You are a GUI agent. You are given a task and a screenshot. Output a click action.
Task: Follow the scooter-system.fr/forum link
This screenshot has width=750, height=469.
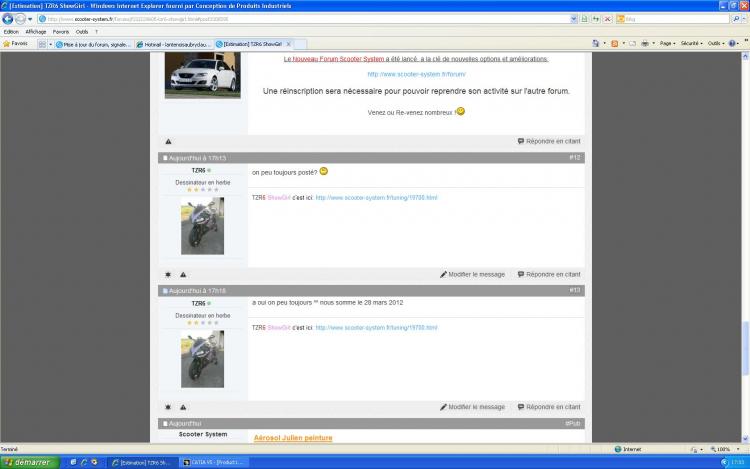click(x=416, y=74)
